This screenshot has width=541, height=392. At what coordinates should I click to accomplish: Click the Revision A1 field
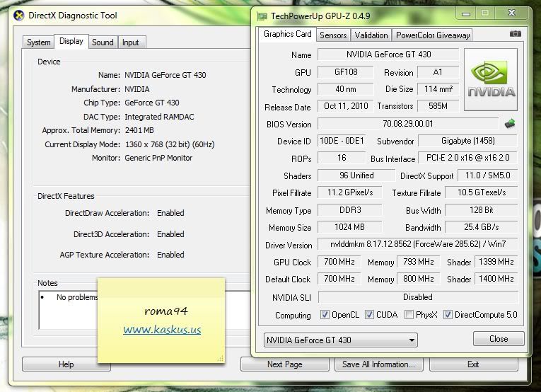point(438,71)
